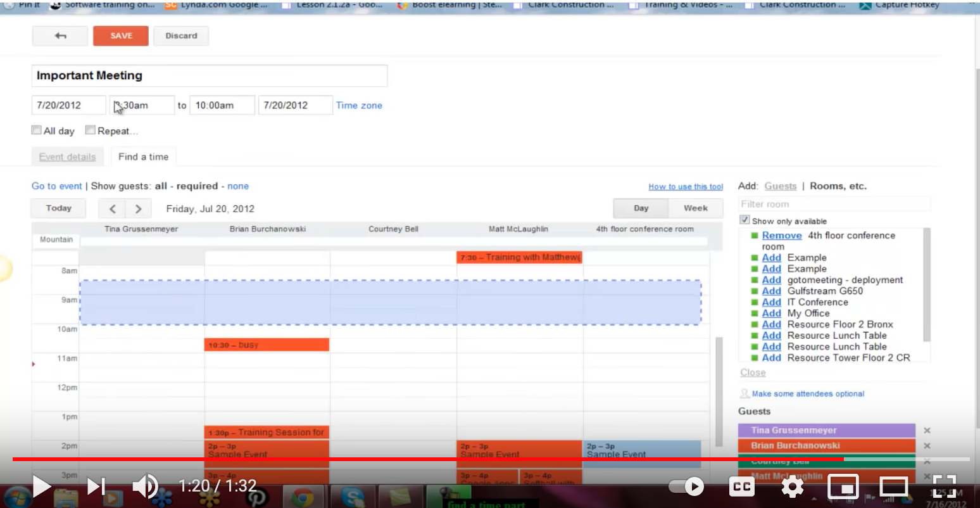Image resolution: width=980 pixels, height=508 pixels.
Task: Seek on the red video progress bar
Action: coord(443,459)
